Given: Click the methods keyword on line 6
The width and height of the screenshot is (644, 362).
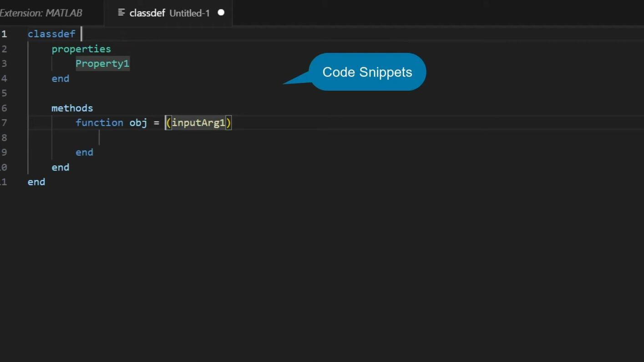Looking at the screenshot, I should 72,108.
